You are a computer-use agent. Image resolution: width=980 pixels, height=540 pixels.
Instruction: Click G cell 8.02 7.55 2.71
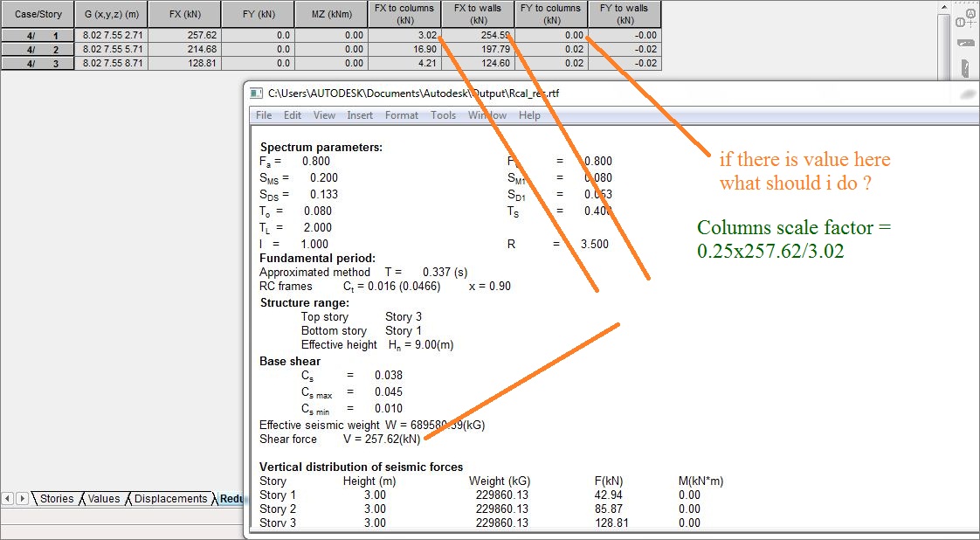(112, 36)
